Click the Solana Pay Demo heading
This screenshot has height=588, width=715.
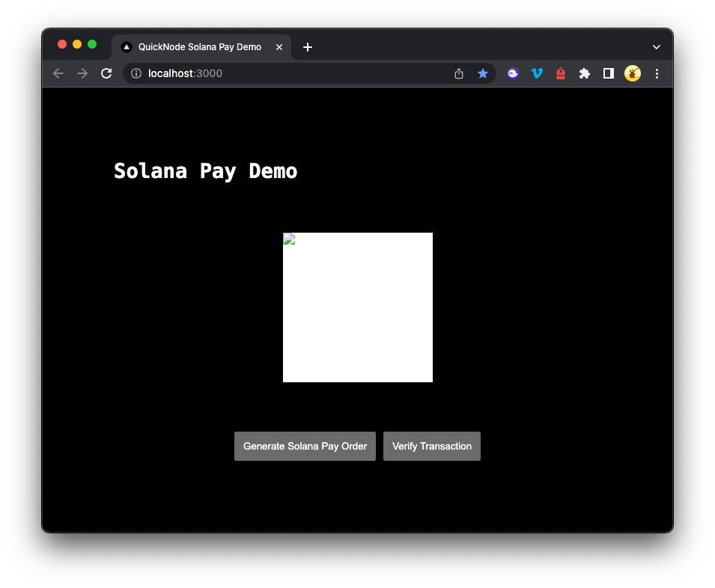pos(205,172)
